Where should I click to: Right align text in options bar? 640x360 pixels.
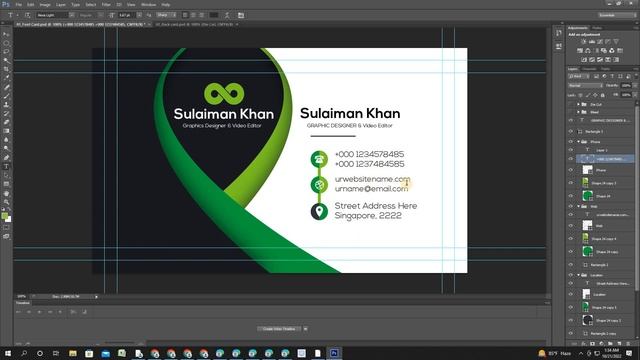(x=201, y=15)
